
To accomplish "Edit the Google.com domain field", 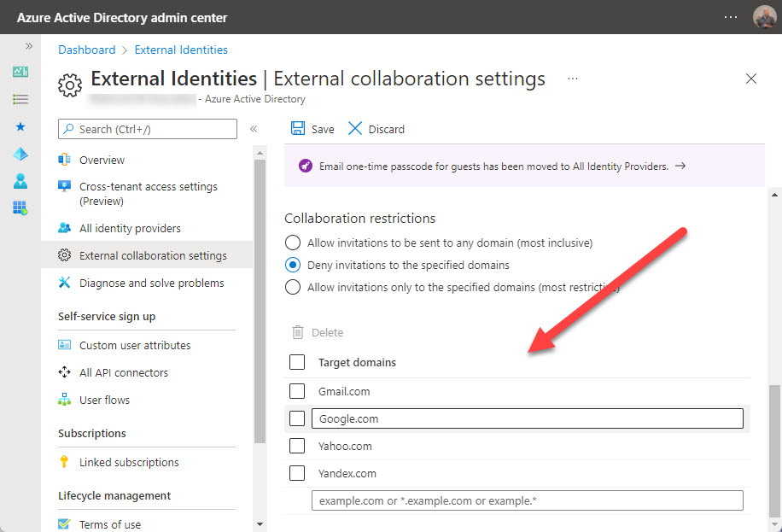I will click(x=527, y=418).
